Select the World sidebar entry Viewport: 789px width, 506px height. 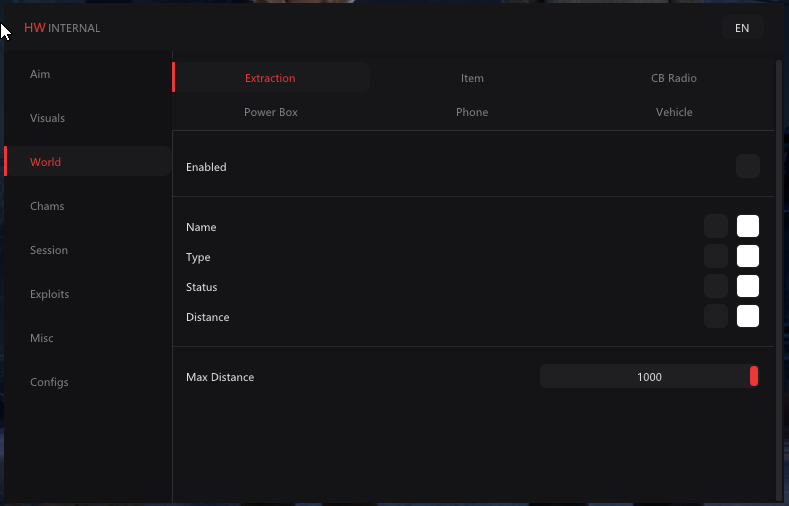88,162
